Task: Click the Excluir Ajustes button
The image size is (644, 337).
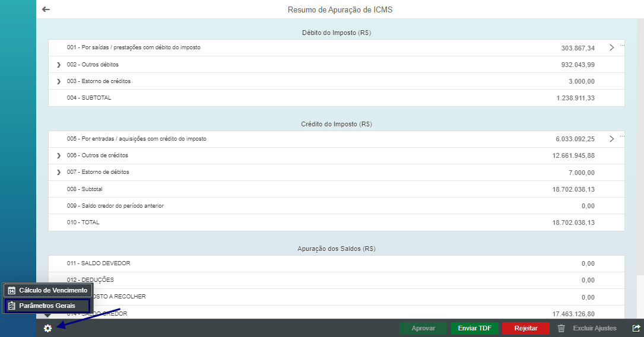Action: coord(594,328)
